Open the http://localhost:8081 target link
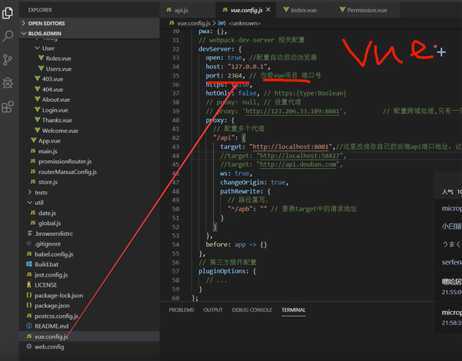 292,147
